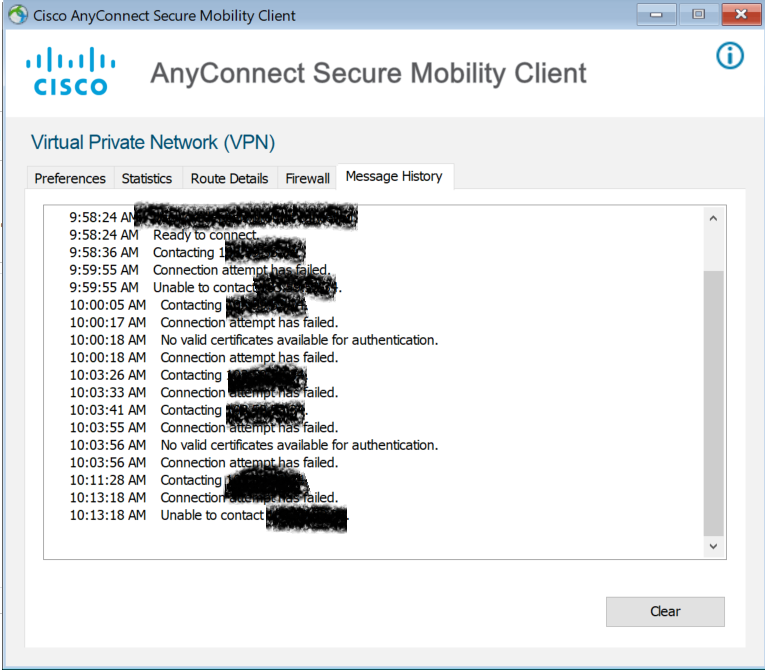Maximize the AnyConnect window
Screen dimensions: 765x670
(699, 15)
